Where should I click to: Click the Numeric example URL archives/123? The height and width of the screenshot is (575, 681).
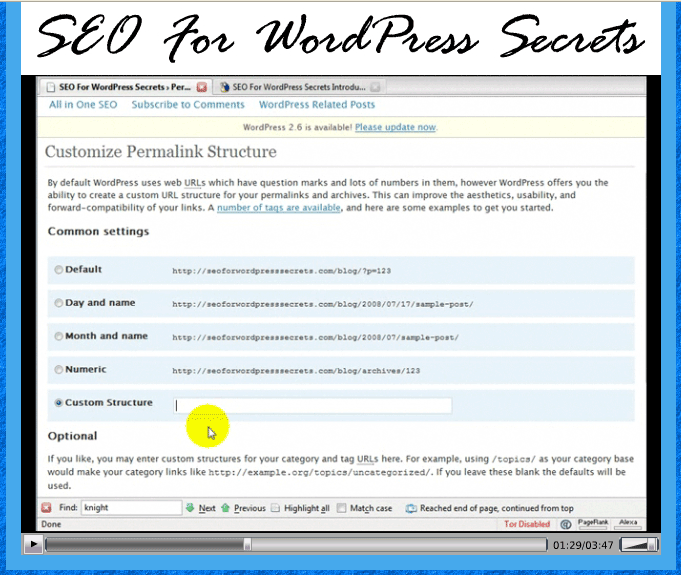(x=296, y=371)
